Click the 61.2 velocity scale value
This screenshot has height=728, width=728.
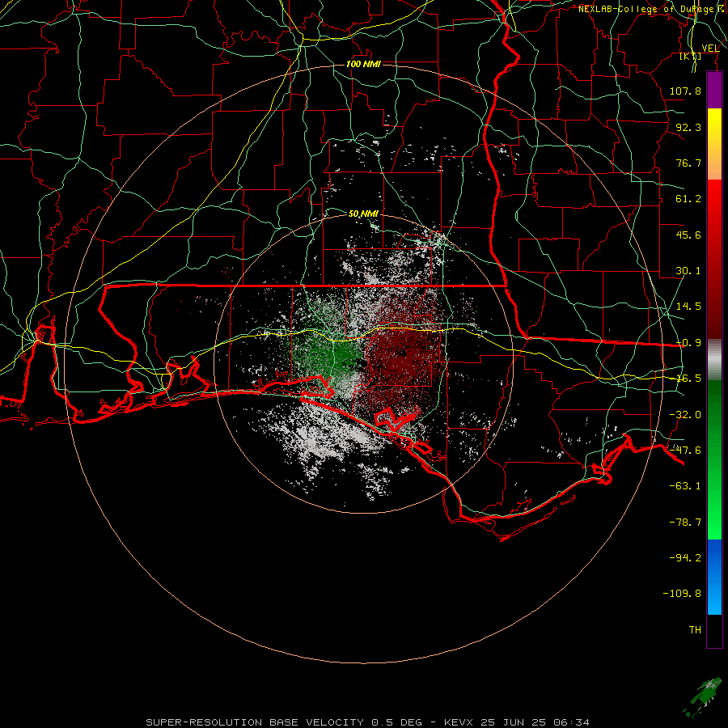coord(688,199)
